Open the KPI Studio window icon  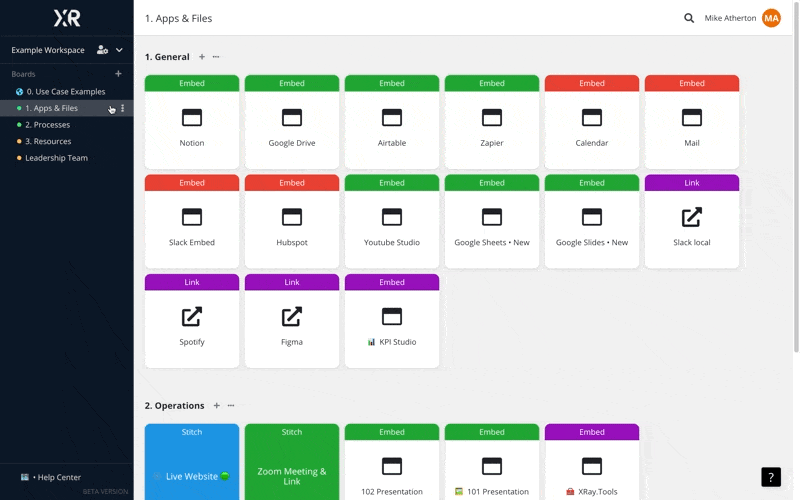pos(392,317)
